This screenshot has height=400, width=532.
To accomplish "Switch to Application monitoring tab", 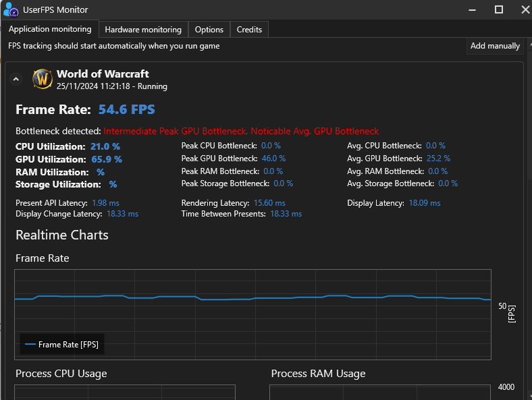I will [x=50, y=29].
